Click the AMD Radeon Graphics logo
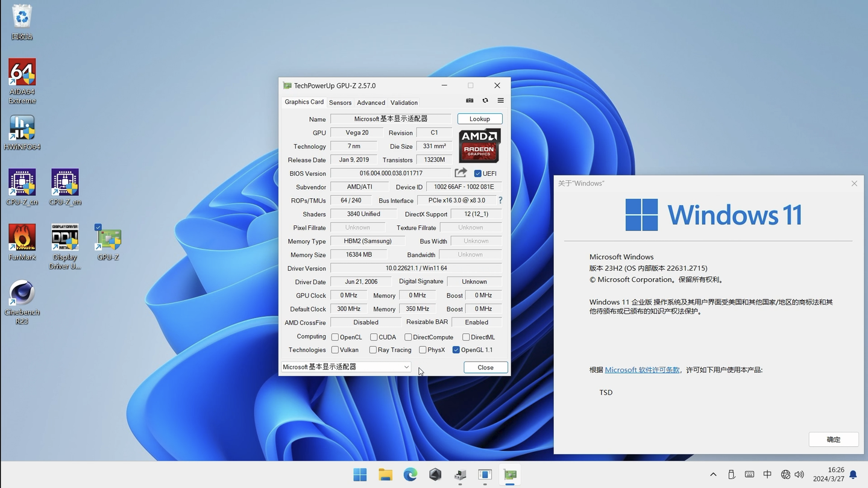The image size is (868, 488). [x=479, y=145]
